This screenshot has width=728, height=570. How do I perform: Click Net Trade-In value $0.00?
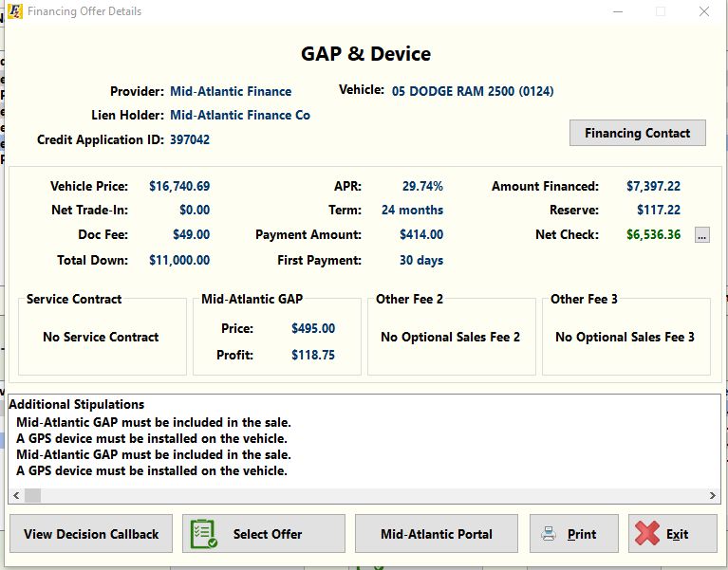click(195, 211)
